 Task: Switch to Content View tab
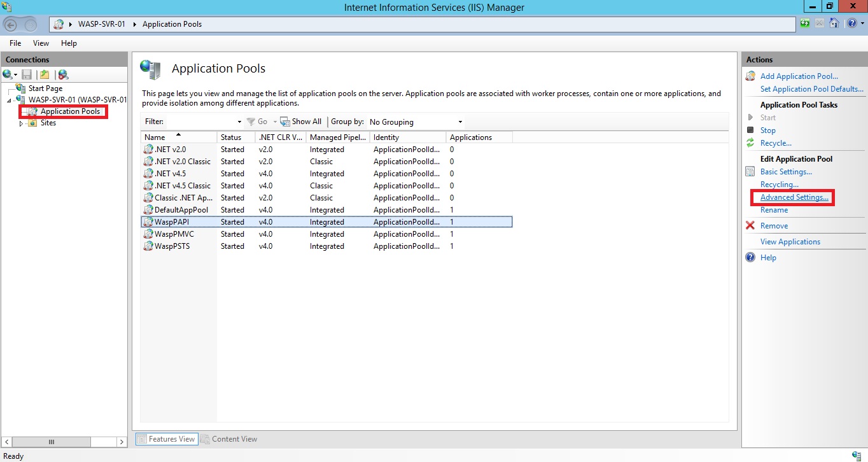click(x=229, y=439)
